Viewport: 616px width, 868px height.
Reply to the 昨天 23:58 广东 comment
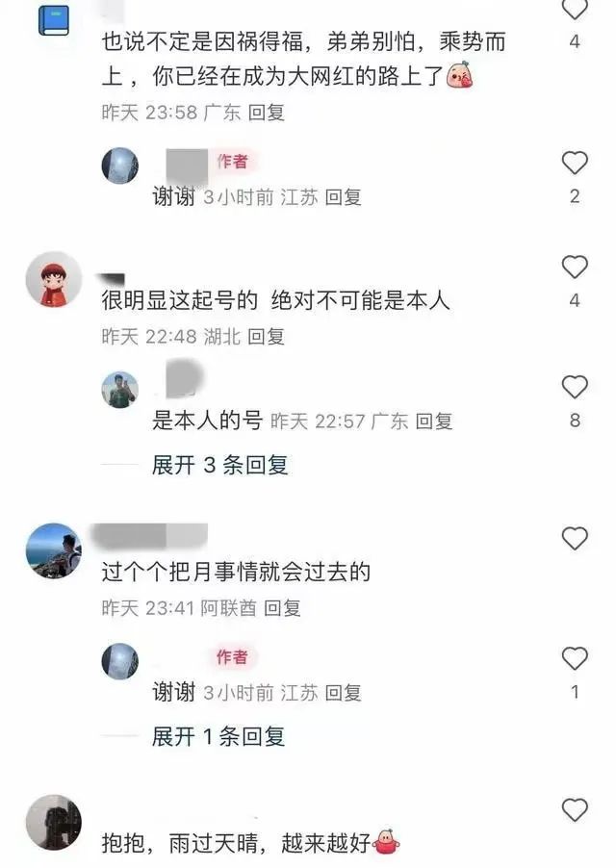(267, 113)
